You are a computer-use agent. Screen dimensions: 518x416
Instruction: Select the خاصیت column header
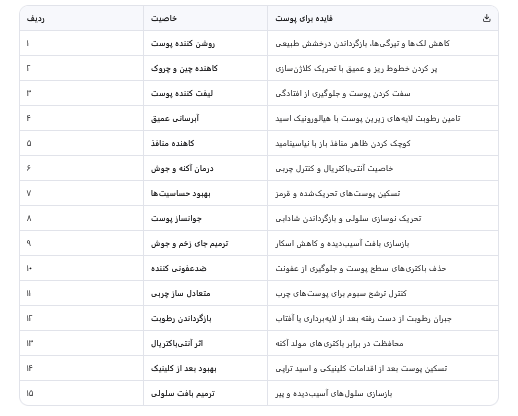[163, 18]
